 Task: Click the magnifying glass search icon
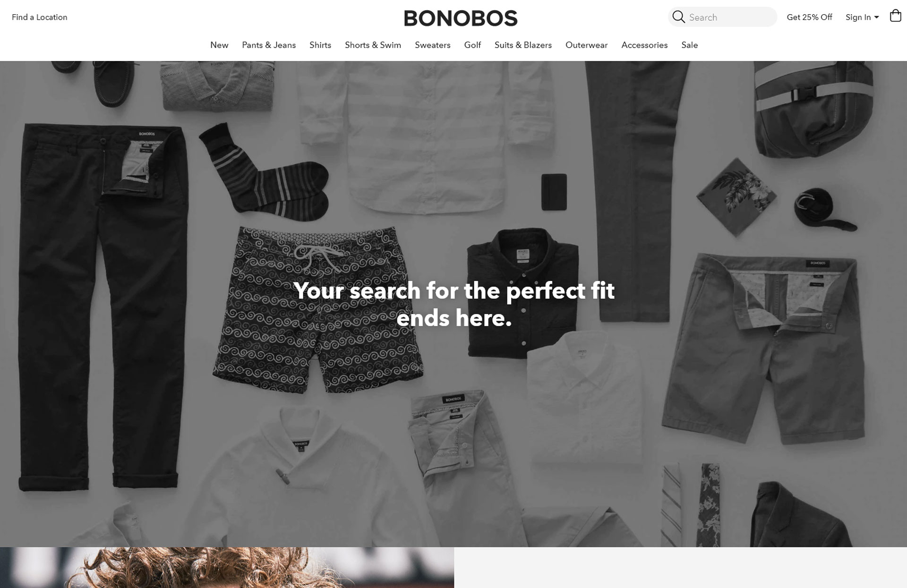coord(678,17)
